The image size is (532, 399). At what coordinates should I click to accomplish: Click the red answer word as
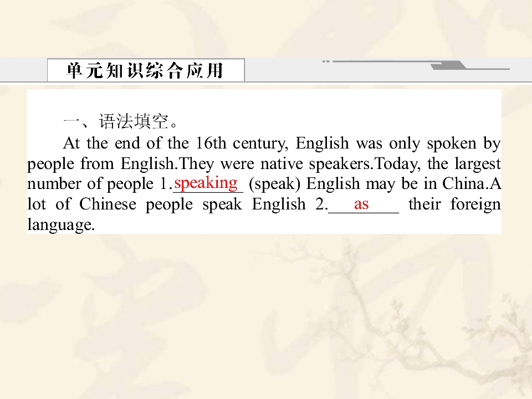(x=361, y=204)
